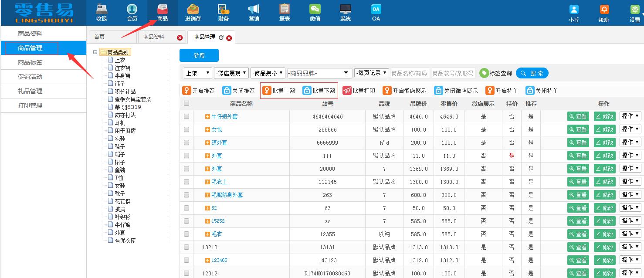Open the 报表 reports module
This screenshot has height=278, width=644.
tap(284, 12)
